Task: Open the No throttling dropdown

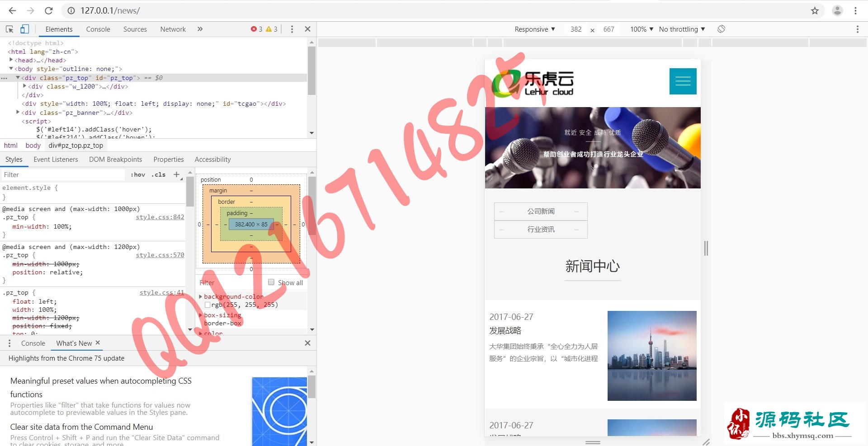Action: tap(682, 29)
